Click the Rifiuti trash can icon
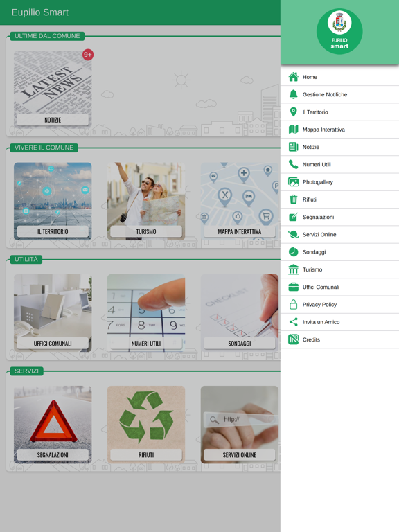 [293, 199]
